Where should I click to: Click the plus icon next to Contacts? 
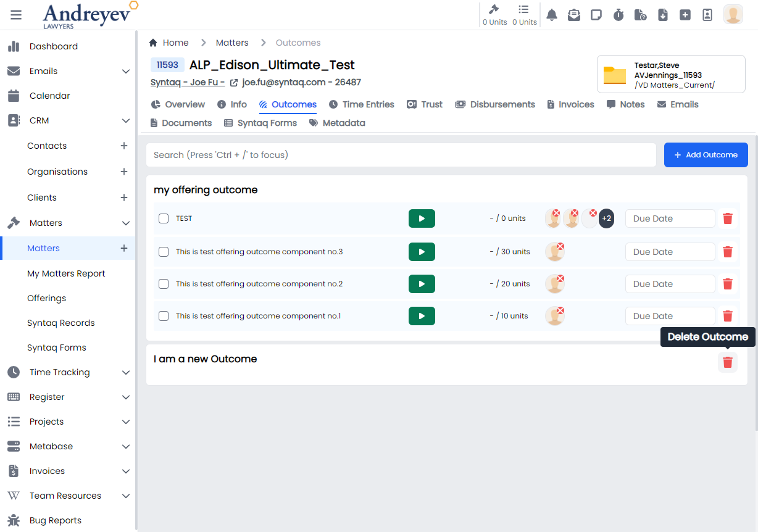click(x=124, y=146)
